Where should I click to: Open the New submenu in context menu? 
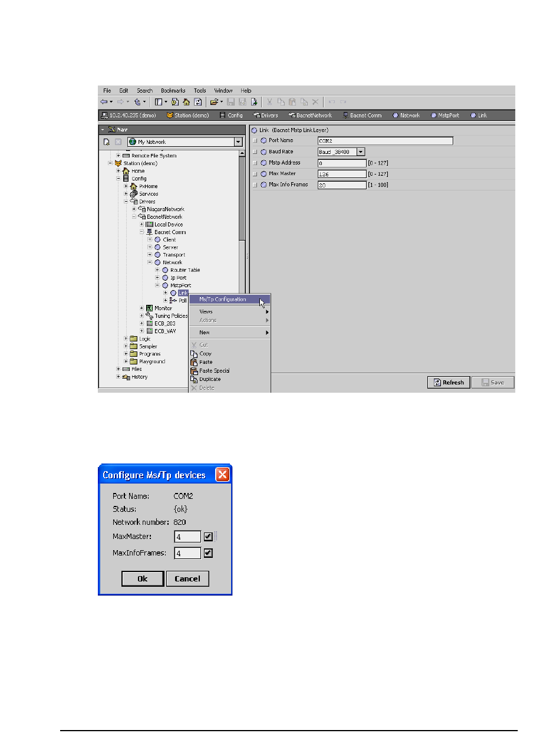point(229,333)
